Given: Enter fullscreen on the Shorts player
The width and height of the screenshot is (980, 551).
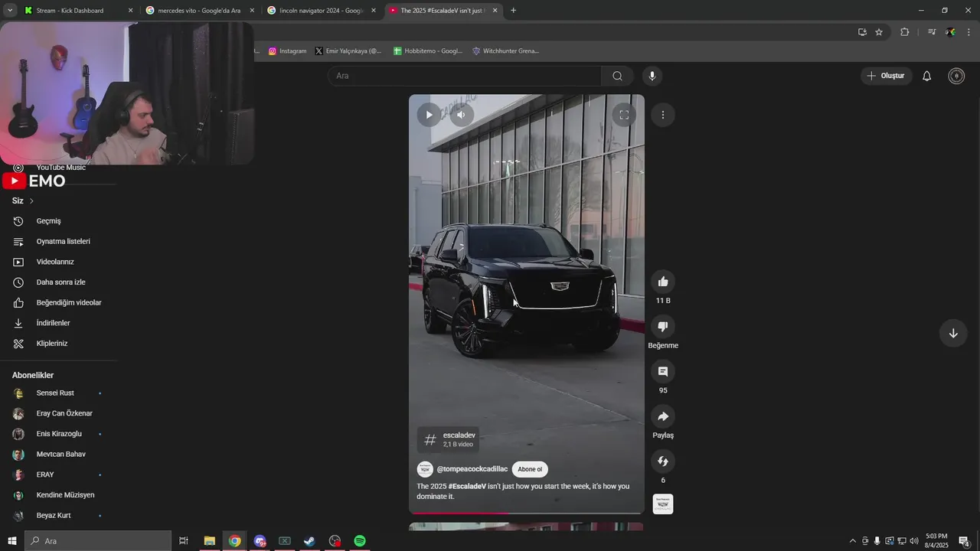Looking at the screenshot, I should (624, 115).
